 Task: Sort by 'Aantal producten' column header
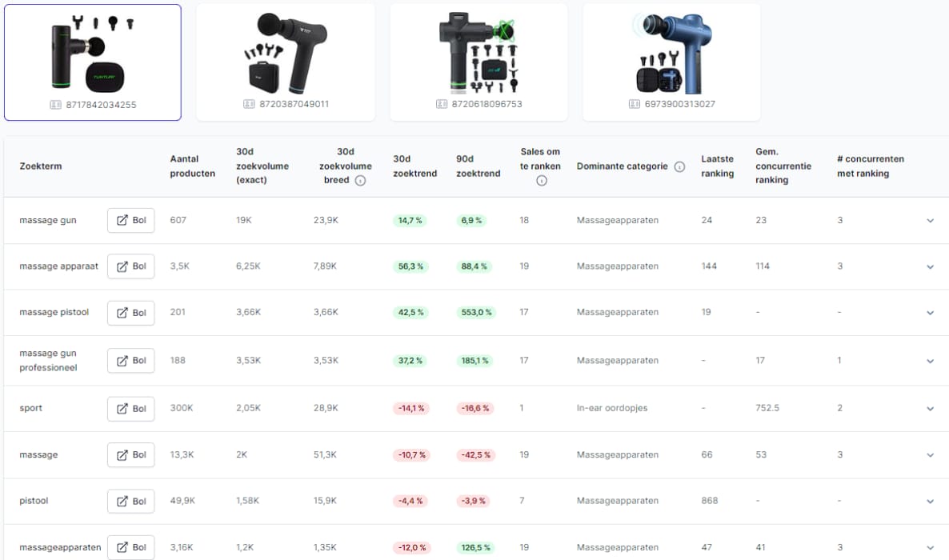(192, 166)
